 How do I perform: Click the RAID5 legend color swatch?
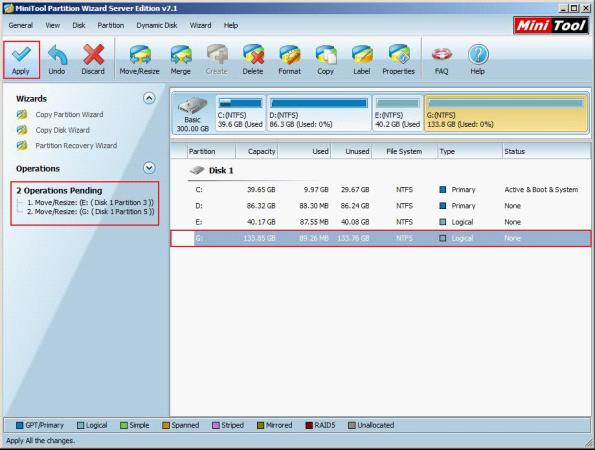pyautogui.click(x=309, y=425)
